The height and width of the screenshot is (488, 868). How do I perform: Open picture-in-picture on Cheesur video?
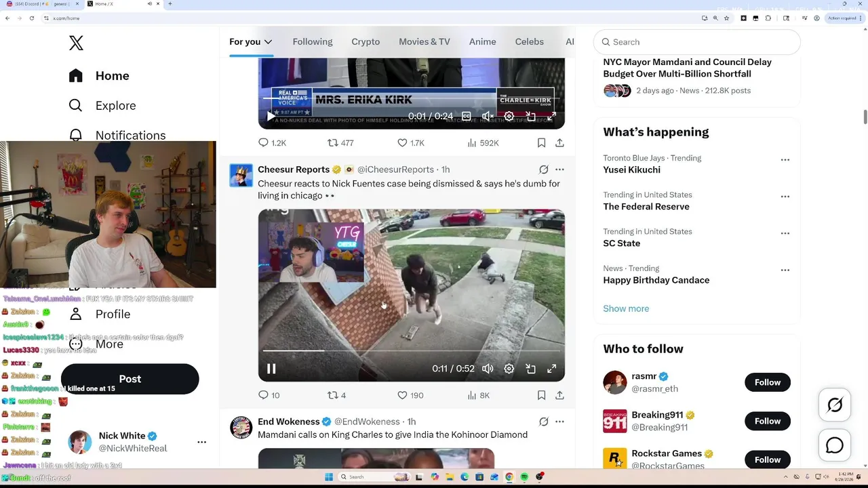(531, 369)
